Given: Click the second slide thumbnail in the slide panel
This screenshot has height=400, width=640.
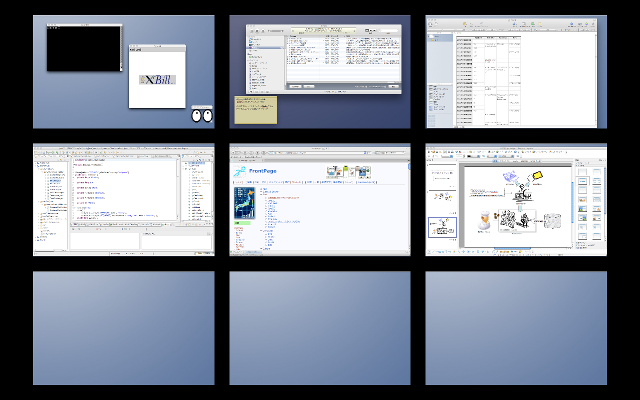Looking at the screenshot, I should (442, 200).
